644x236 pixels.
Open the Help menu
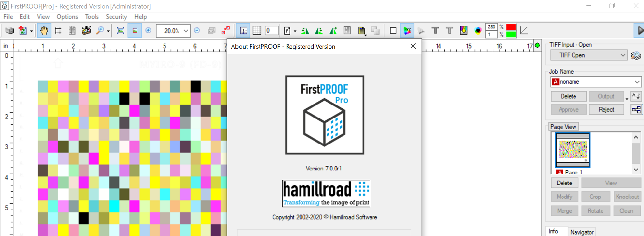(x=140, y=17)
